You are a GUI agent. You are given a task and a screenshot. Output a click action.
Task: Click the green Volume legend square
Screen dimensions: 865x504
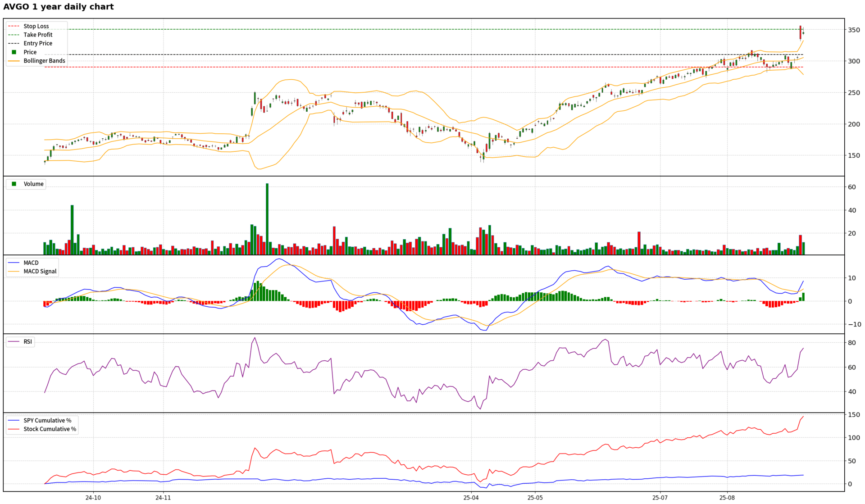tap(14, 184)
